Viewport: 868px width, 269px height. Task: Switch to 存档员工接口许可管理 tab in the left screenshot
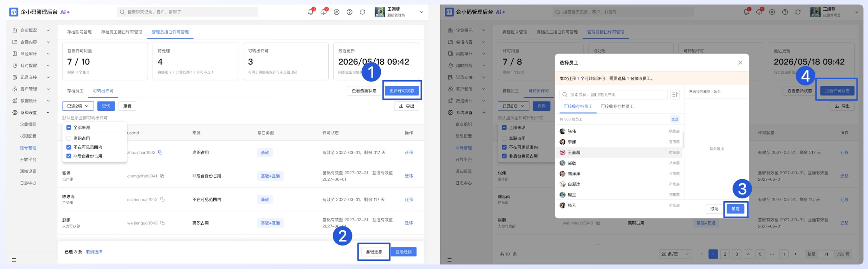pyautogui.click(x=122, y=32)
